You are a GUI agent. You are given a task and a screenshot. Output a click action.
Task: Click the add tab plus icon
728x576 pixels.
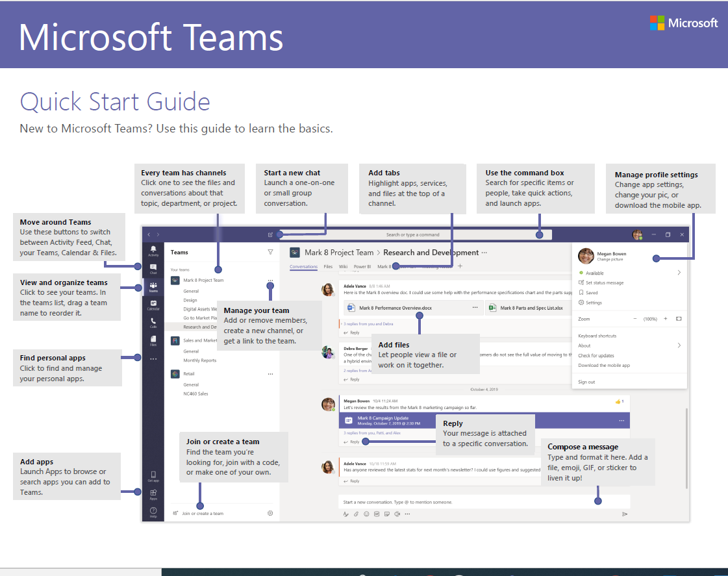point(460,266)
